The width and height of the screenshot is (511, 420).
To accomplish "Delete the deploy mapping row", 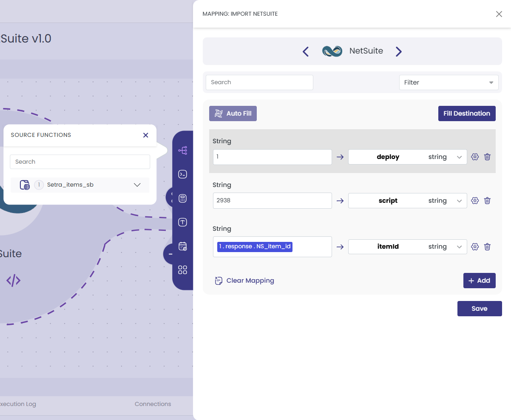I will click(x=488, y=157).
